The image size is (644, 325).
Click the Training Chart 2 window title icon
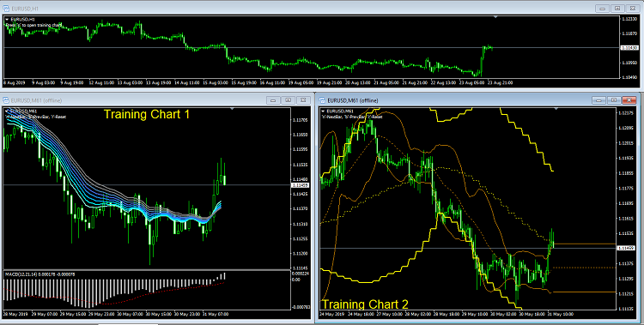point(322,100)
